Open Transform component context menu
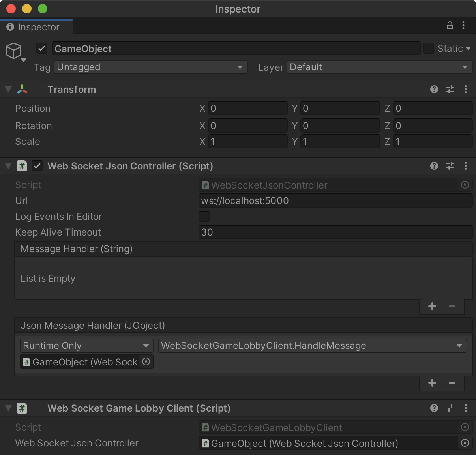 (466, 89)
